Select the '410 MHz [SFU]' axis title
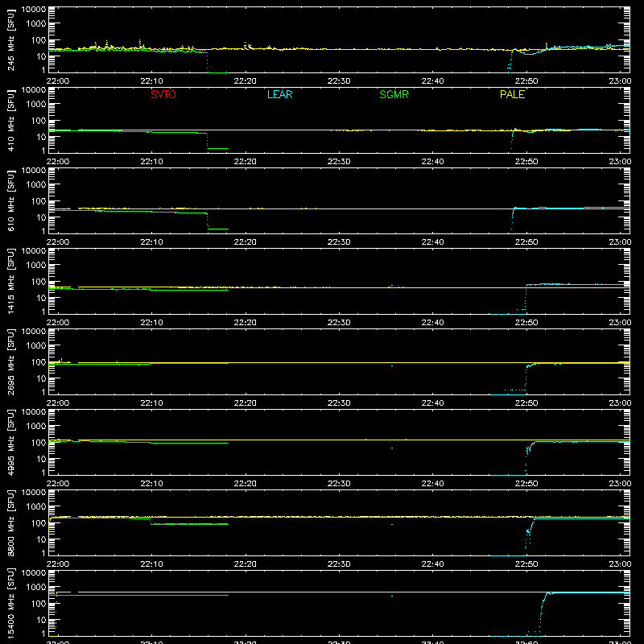Screen dimensions: 644x644 click(11, 120)
